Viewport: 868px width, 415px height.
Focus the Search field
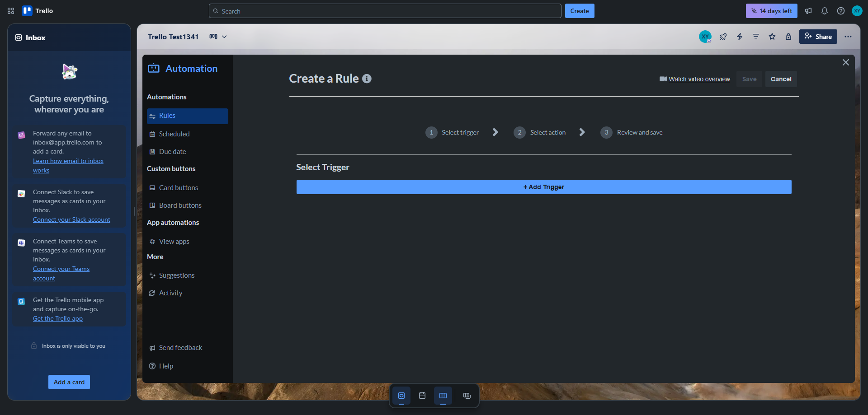tap(385, 11)
